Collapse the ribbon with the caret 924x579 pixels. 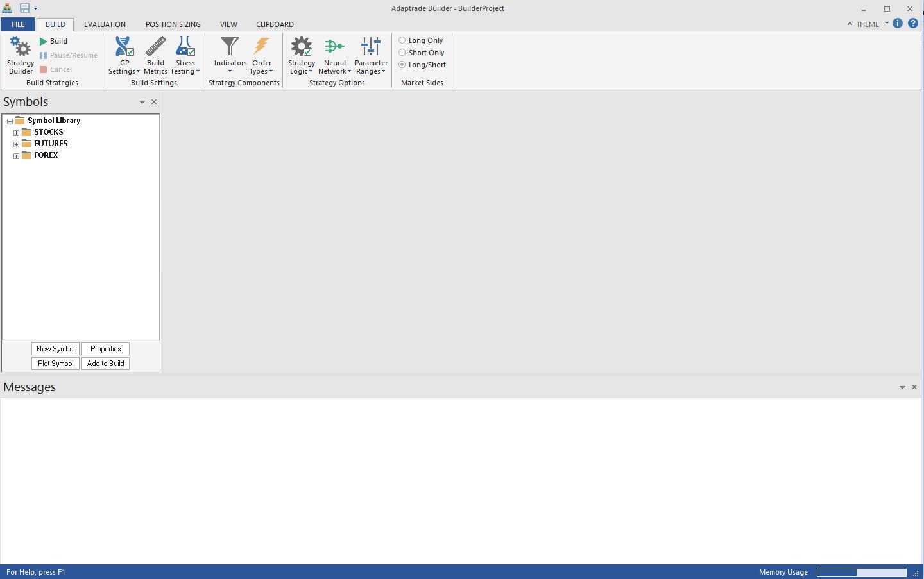click(x=850, y=24)
